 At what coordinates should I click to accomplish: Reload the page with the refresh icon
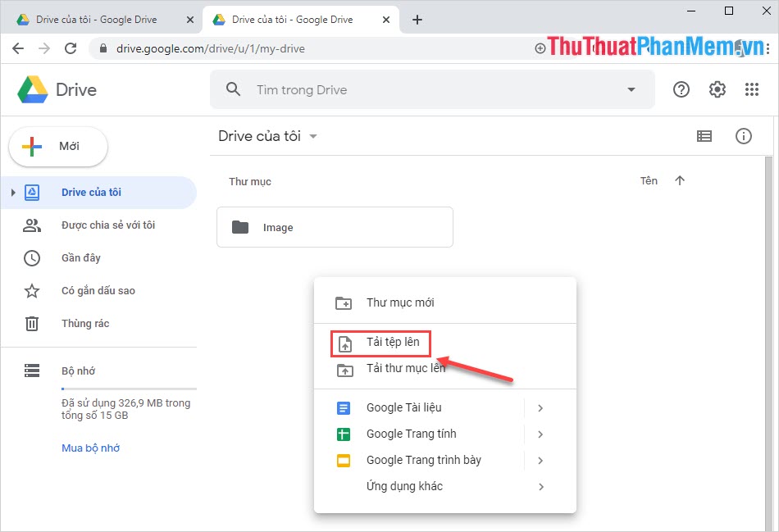tap(71, 48)
